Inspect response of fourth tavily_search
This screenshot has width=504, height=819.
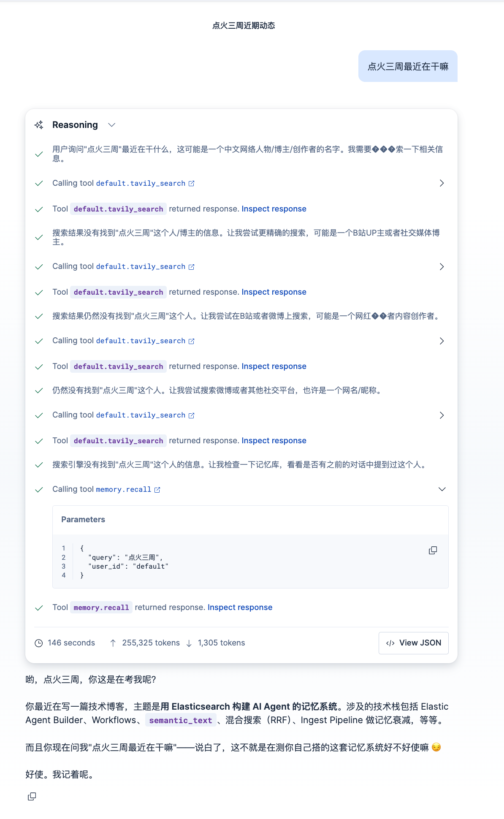(274, 441)
